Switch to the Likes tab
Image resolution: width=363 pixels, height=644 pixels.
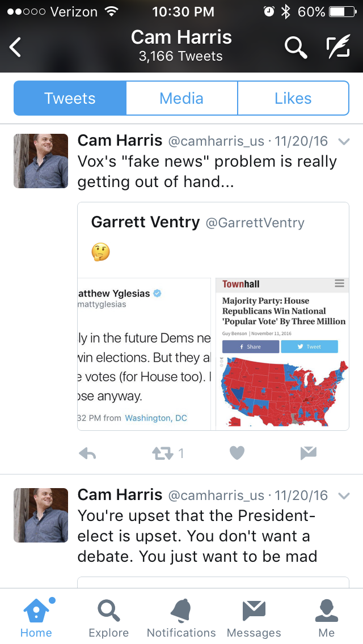point(293,98)
